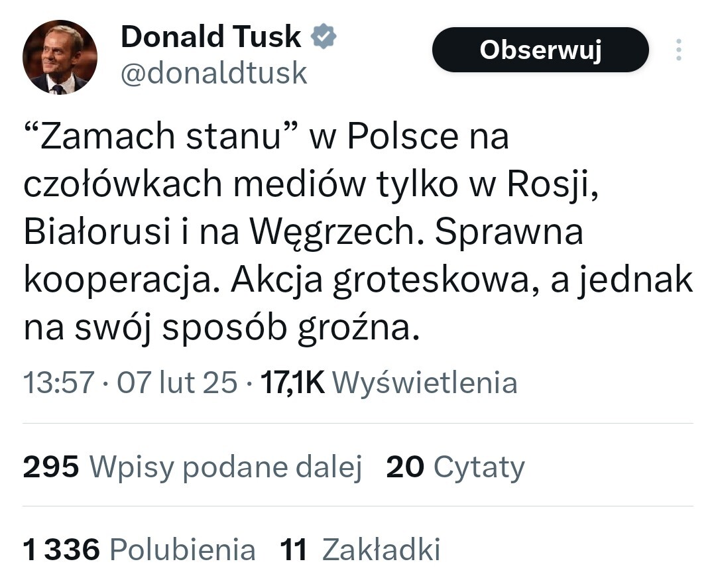Open the three-dot more options menu

pos(678,50)
